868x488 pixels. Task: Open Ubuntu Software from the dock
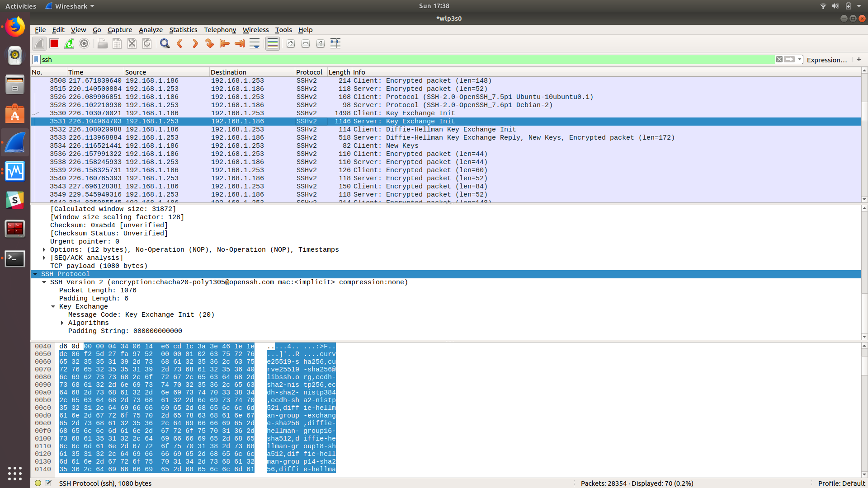tap(15, 113)
